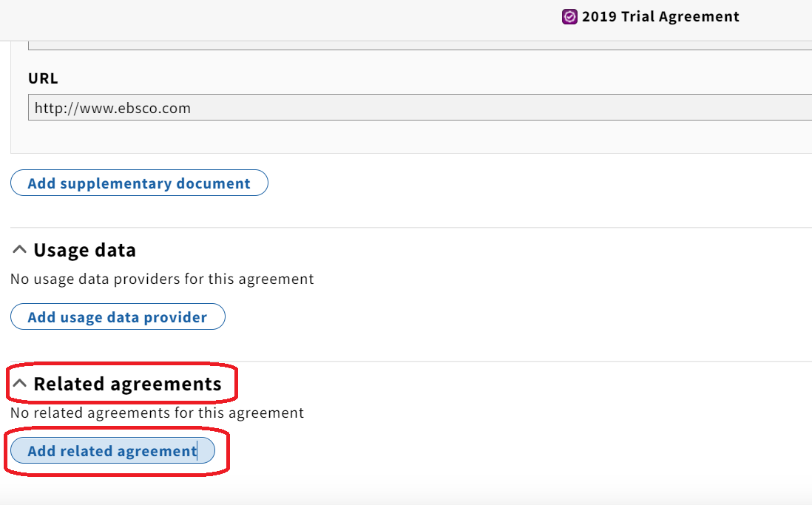The width and height of the screenshot is (812, 505).
Task: Toggle the Usage data heading text
Action: pyautogui.click(x=84, y=250)
